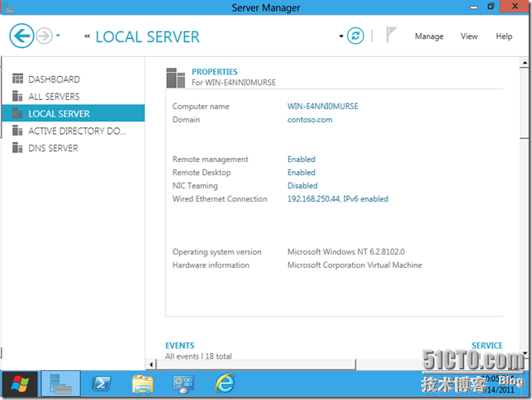Screen dimensions: 532x400
Task: Click the 'Wired Ethernet Connection' label
Action: pos(220,199)
